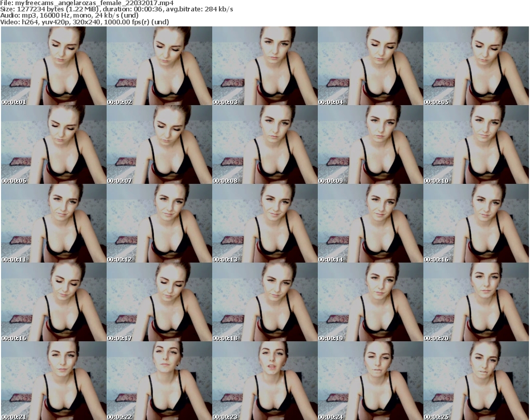Open the thumbnail stamped 00:00:25
Viewport: 530px width, 420px height.
(x=476, y=381)
